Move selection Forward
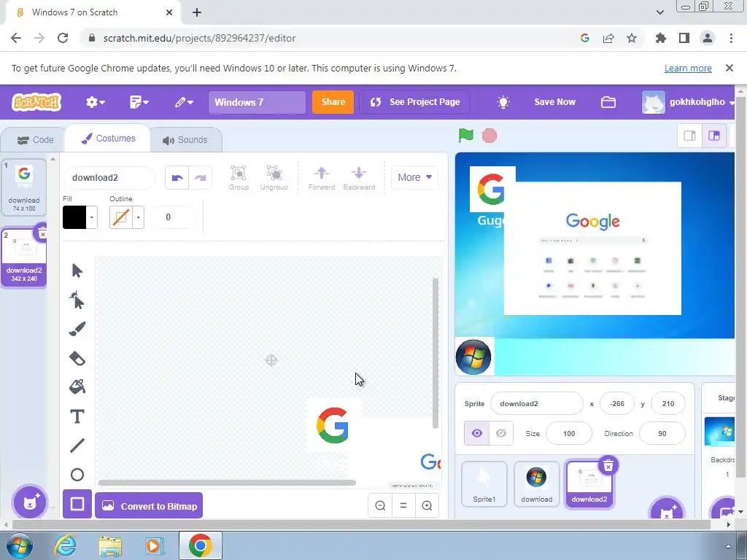 (322, 178)
